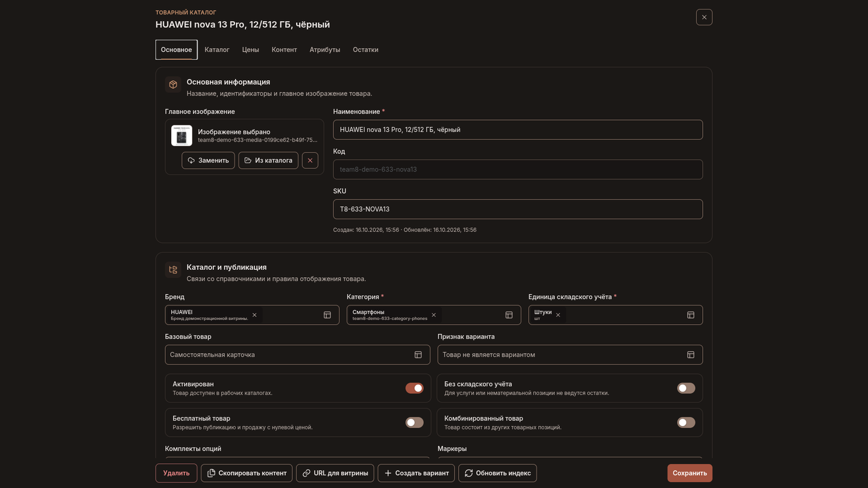Image resolution: width=868 pixels, height=488 pixels.
Task: Remove the selected main image
Action: click(310, 160)
